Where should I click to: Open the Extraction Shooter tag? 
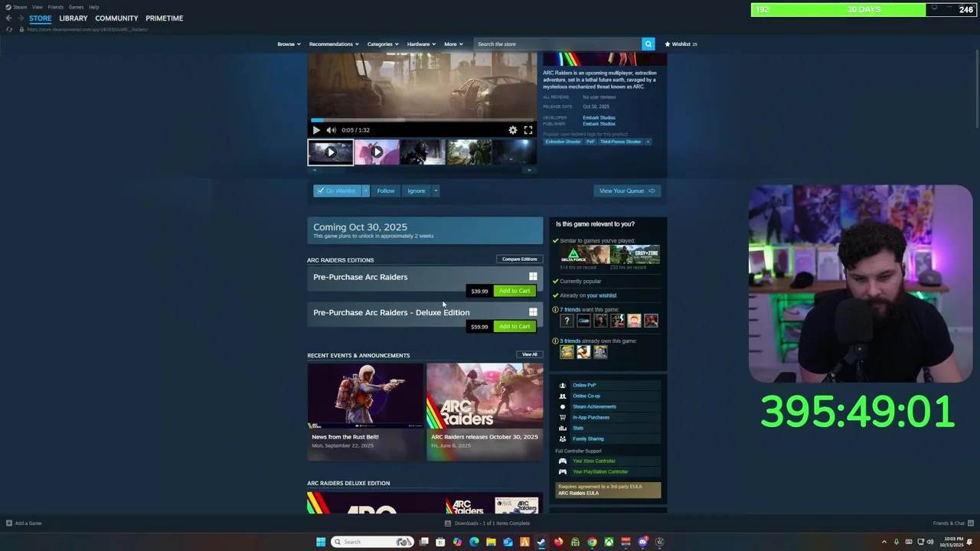[x=563, y=142]
